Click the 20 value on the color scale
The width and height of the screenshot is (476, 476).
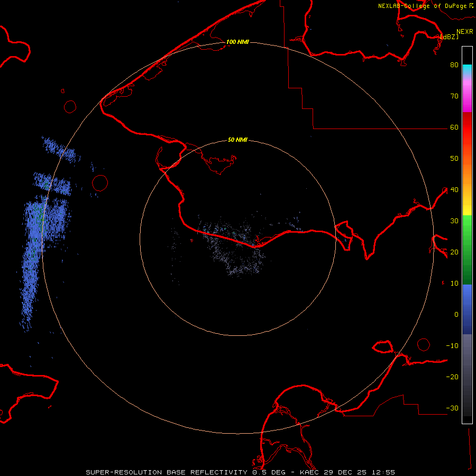pos(454,252)
